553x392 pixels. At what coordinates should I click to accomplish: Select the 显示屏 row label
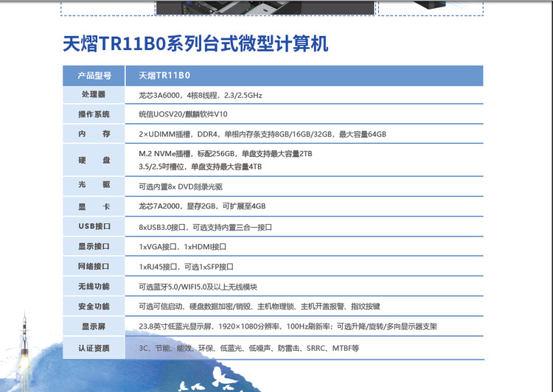[94, 326]
